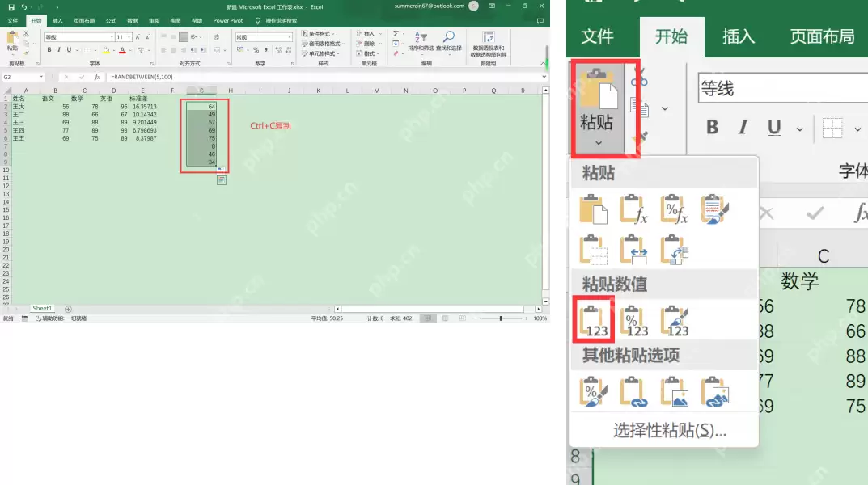The image size is (868, 485).
Task: Switch to 公式 tab in small Excel window
Action: tap(112, 21)
